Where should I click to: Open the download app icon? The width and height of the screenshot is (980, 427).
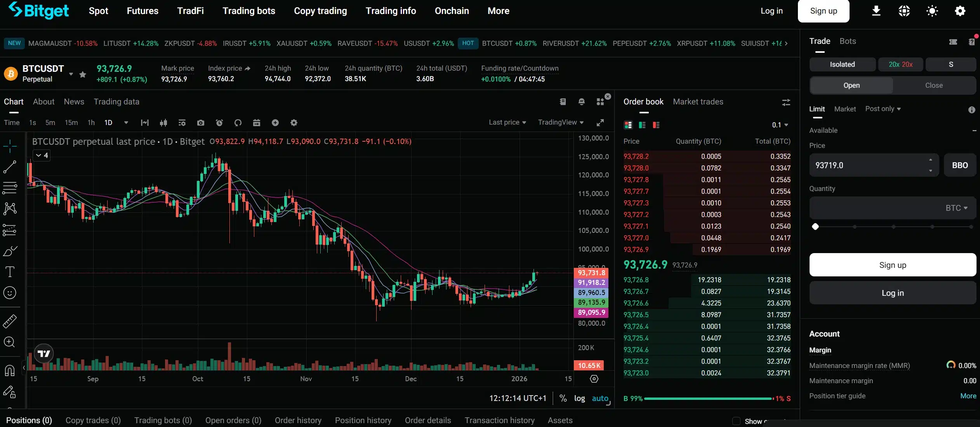876,11
